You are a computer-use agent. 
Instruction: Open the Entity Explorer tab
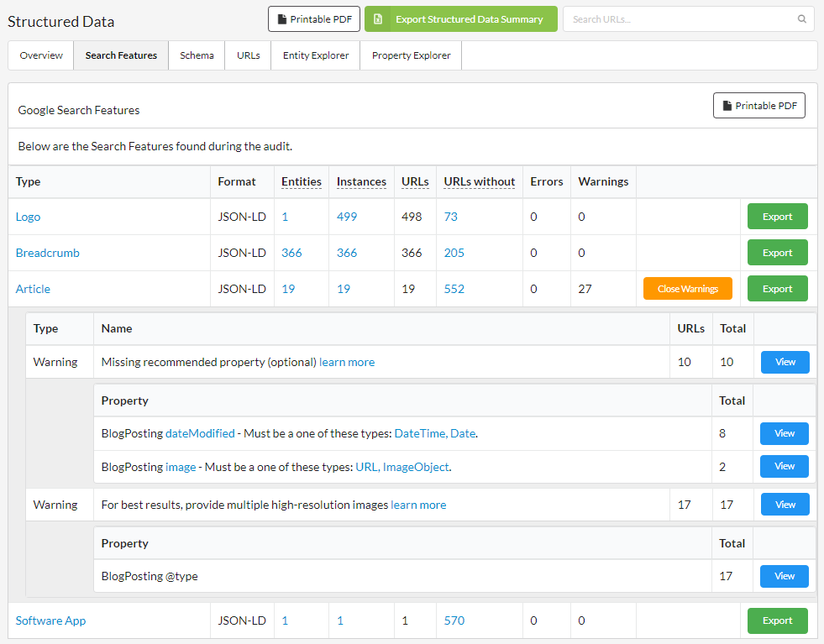[x=315, y=55]
